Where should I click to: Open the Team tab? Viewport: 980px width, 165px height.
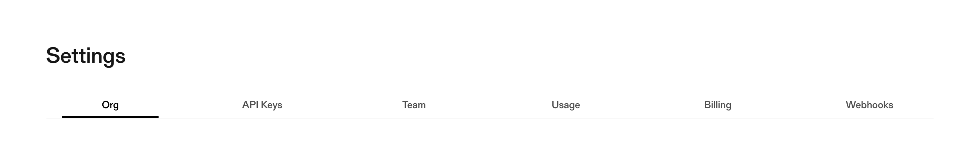(x=413, y=105)
